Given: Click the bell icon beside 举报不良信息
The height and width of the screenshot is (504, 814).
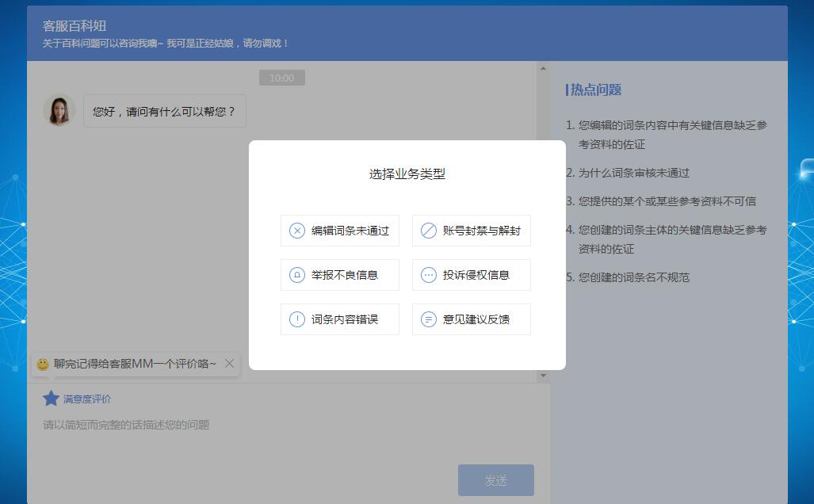Looking at the screenshot, I should click(296, 274).
